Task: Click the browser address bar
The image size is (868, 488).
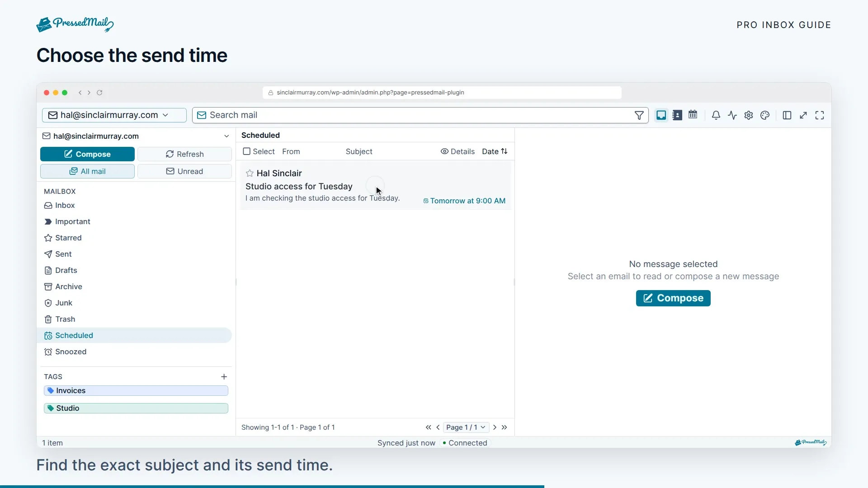Action: click(442, 93)
